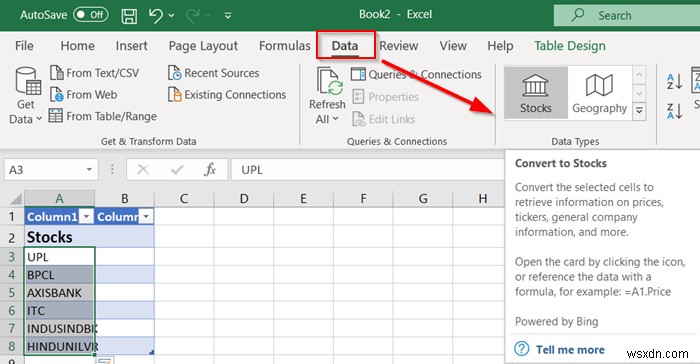Viewport: 700px width, 364px height.
Task: Select the cell containing AXISBANK
Action: 59,293
